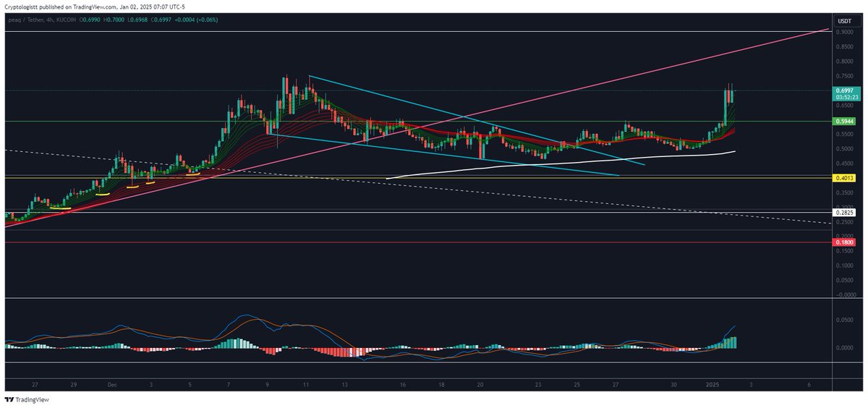Click the 6 date on time axis
Viewport: 868px width, 408px height.
[809, 386]
